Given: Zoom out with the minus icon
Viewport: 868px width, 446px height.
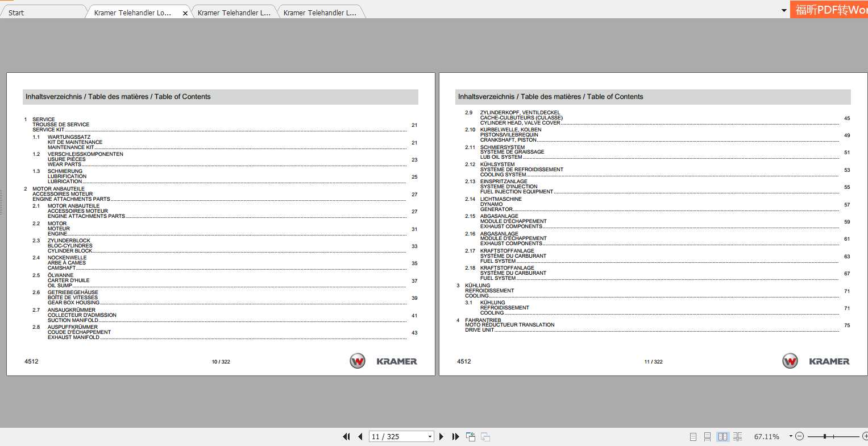Looking at the screenshot, I should coord(799,437).
